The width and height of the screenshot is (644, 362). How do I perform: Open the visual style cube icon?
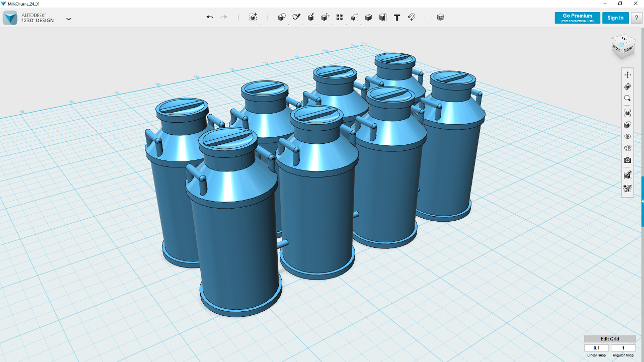coord(627,125)
